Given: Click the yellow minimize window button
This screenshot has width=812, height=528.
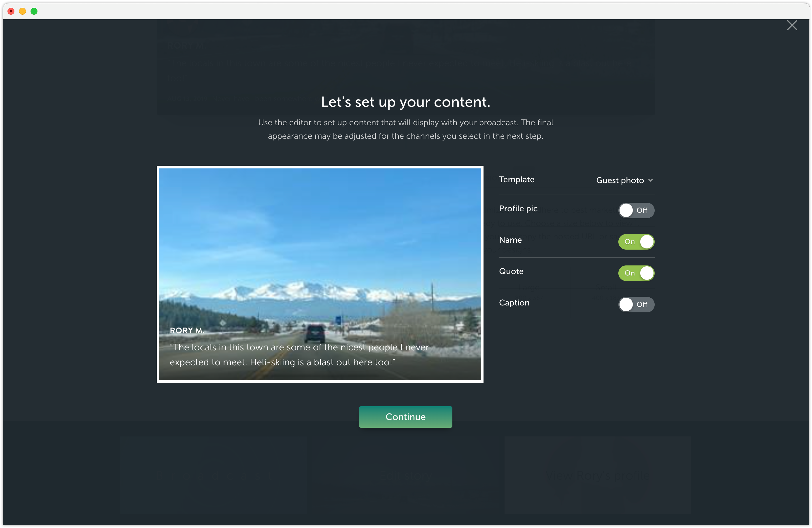Looking at the screenshot, I should click(22, 11).
